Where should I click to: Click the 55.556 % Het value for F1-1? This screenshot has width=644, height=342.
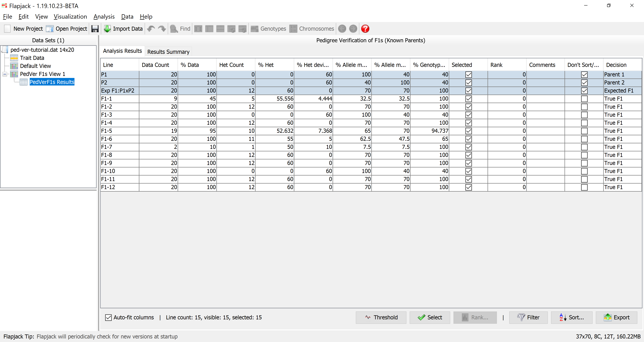(x=274, y=99)
